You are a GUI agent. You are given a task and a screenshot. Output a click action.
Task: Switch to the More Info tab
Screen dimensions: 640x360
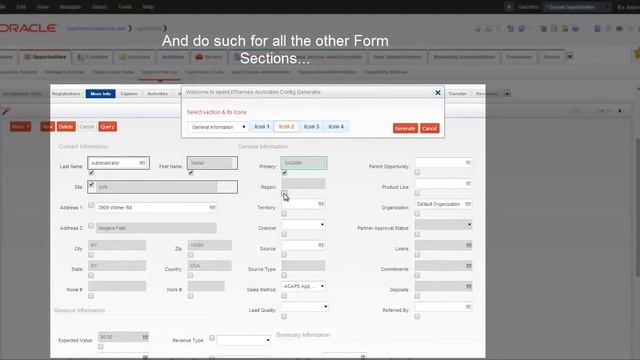(x=100, y=93)
